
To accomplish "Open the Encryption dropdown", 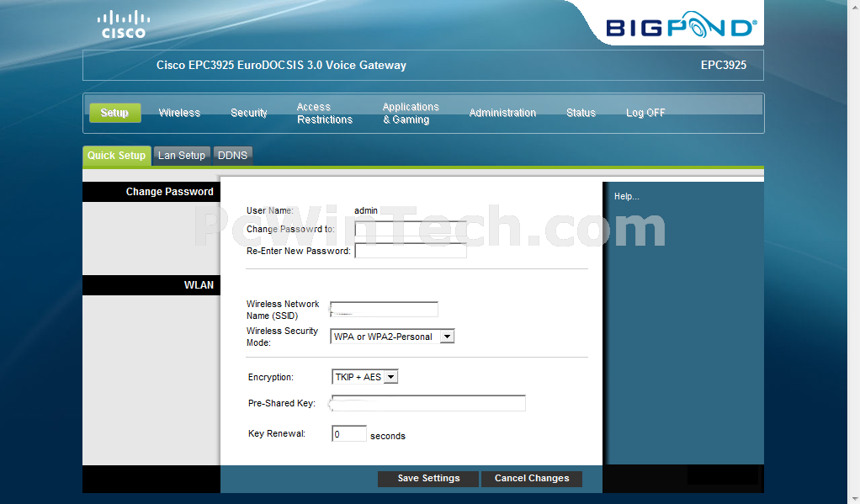I will [x=364, y=377].
